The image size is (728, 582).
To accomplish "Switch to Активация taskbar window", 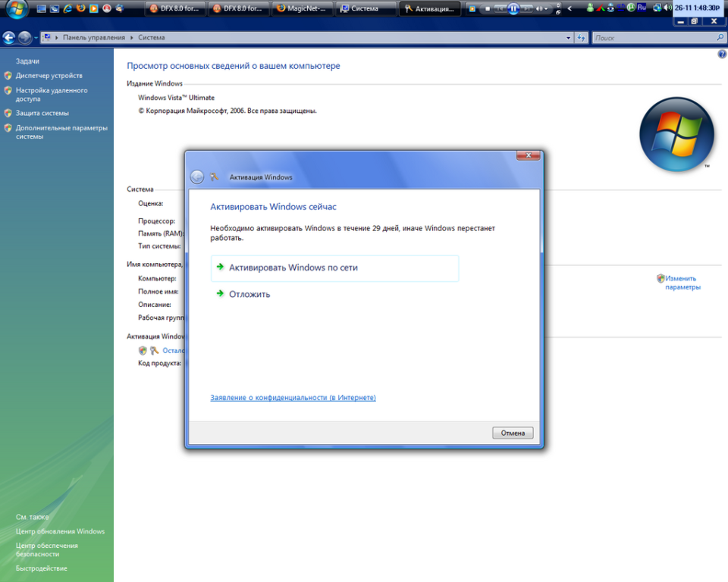I will (429, 8).
